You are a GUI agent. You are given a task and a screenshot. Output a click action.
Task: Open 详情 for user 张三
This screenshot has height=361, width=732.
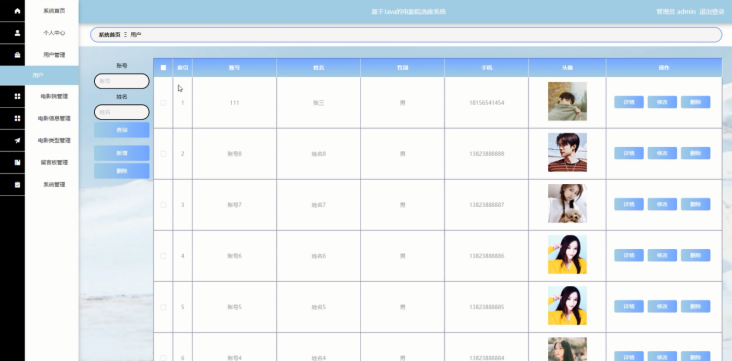629,102
